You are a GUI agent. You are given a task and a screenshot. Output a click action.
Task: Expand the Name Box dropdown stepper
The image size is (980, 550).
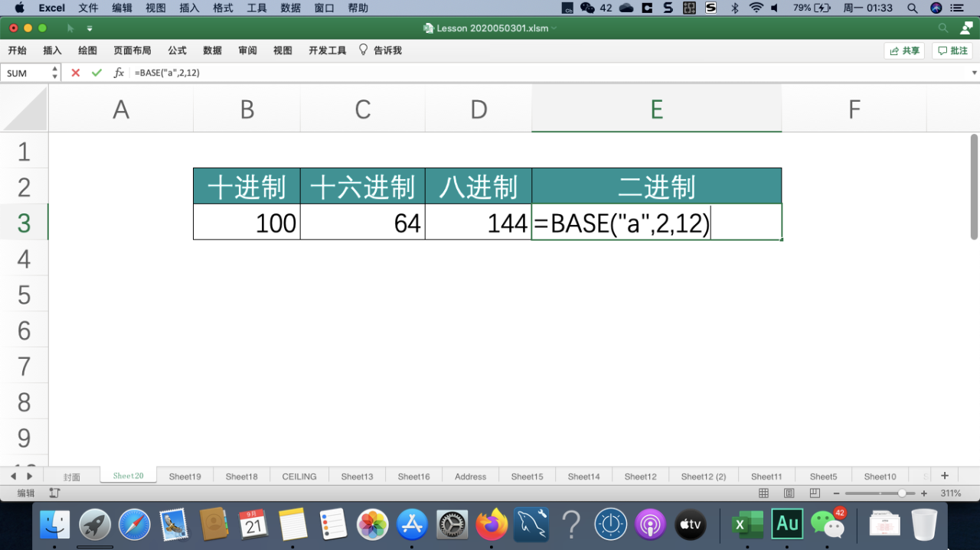coord(54,73)
